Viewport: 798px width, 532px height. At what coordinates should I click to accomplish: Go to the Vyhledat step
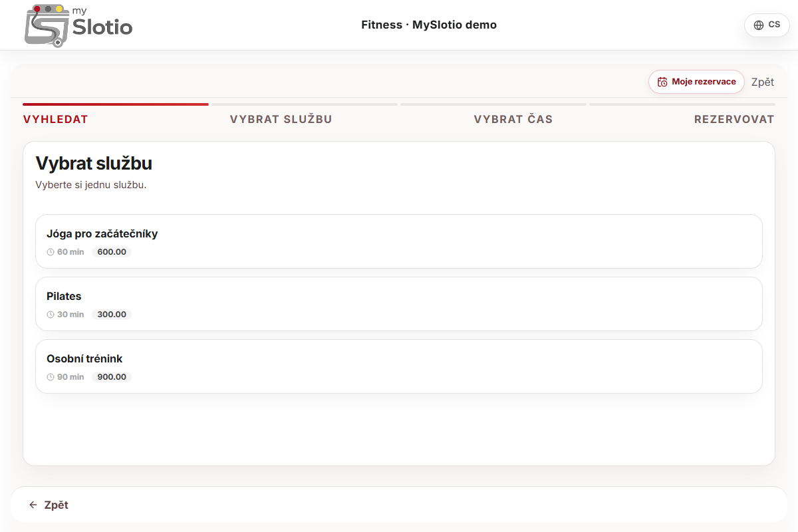pos(56,120)
